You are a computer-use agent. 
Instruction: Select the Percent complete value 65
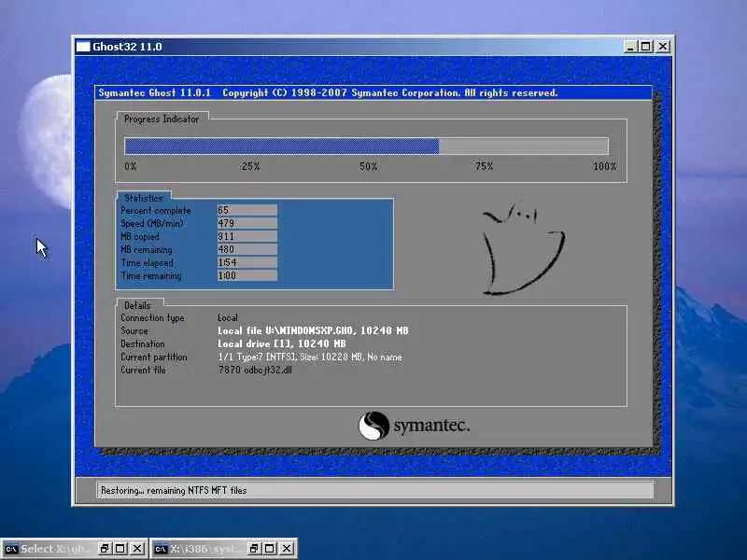(x=247, y=210)
